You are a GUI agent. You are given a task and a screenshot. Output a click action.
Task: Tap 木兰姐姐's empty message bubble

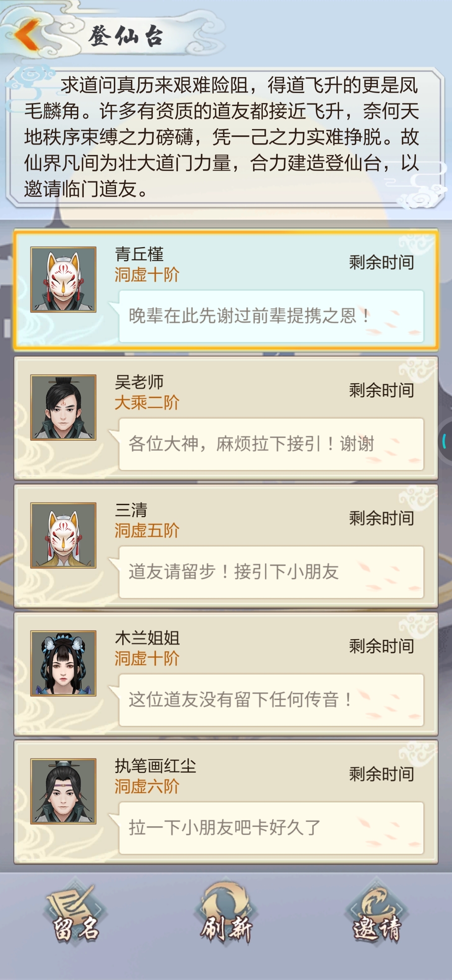[271, 700]
